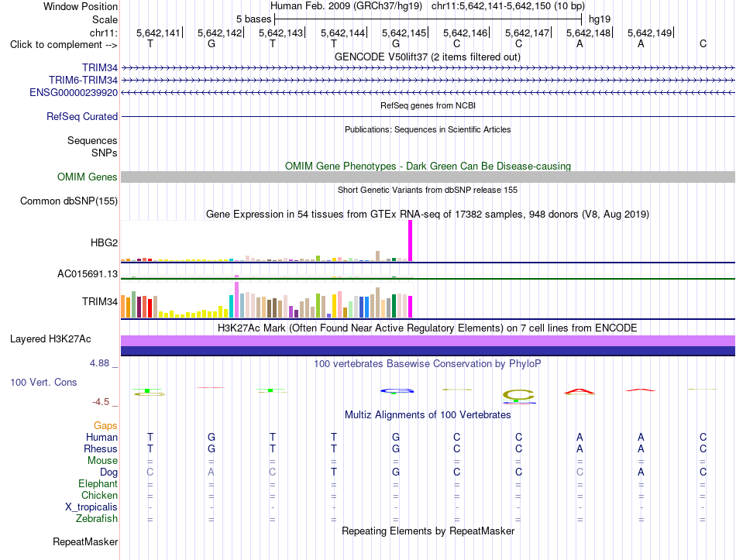Click the TRIM34 gene track label

(99, 67)
